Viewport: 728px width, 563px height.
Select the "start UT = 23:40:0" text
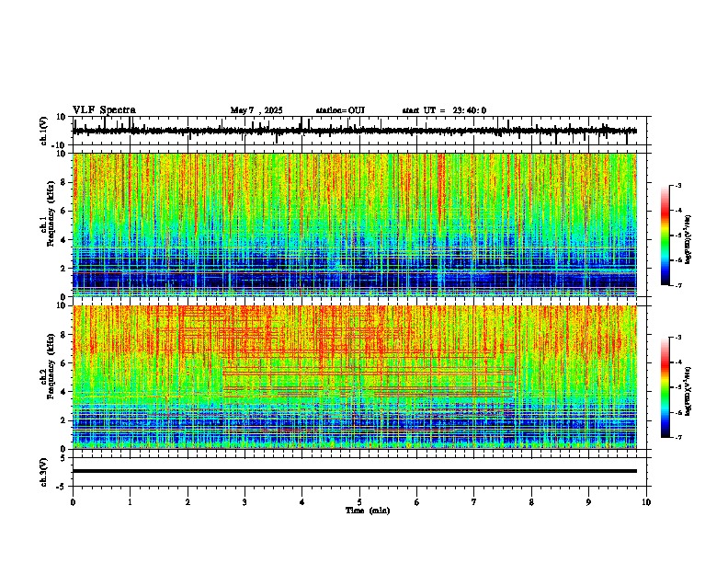click(444, 110)
